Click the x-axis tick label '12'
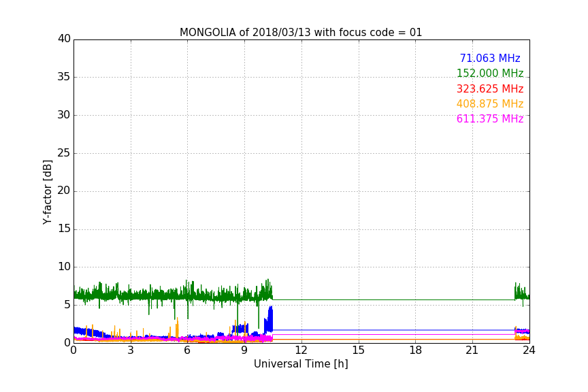 pos(301,350)
